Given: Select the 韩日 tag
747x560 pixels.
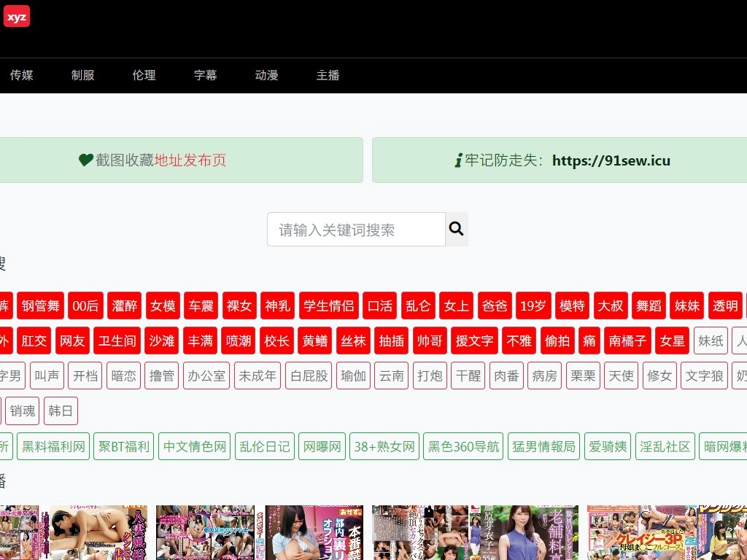Looking at the screenshot, I should click(61, 411).
